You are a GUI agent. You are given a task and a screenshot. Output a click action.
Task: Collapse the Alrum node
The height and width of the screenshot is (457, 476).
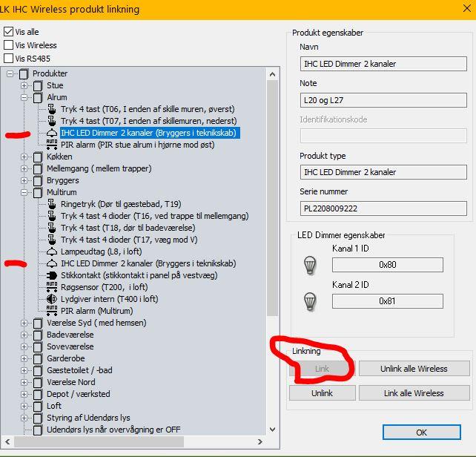click(24, 97)
